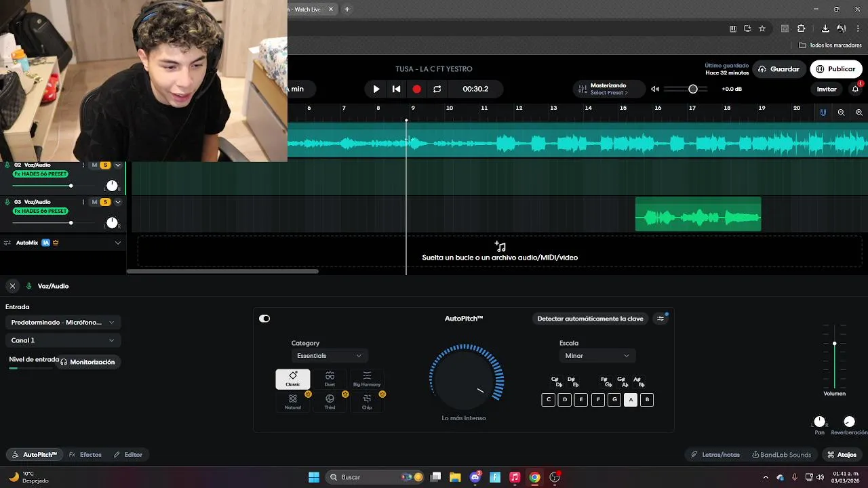Image resolution: width=868 pixels, height=488 pixels.
Task: Click Detectar automáticamente la clave
Action: (x=590, y=319)
